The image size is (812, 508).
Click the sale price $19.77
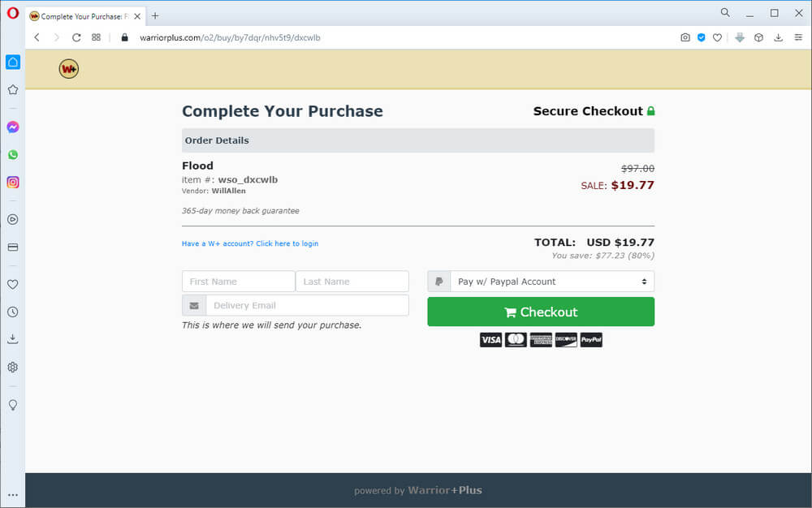coord(633,185)
